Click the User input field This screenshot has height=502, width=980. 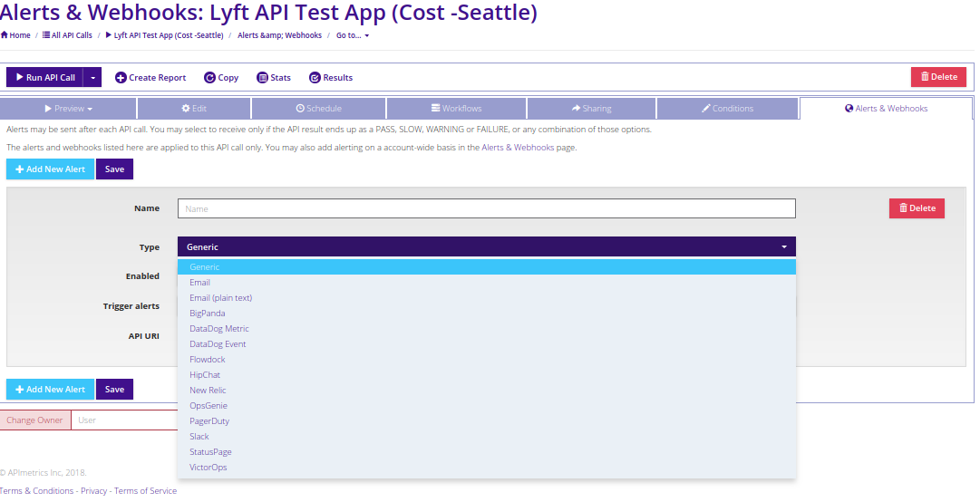tap(124, 420)
